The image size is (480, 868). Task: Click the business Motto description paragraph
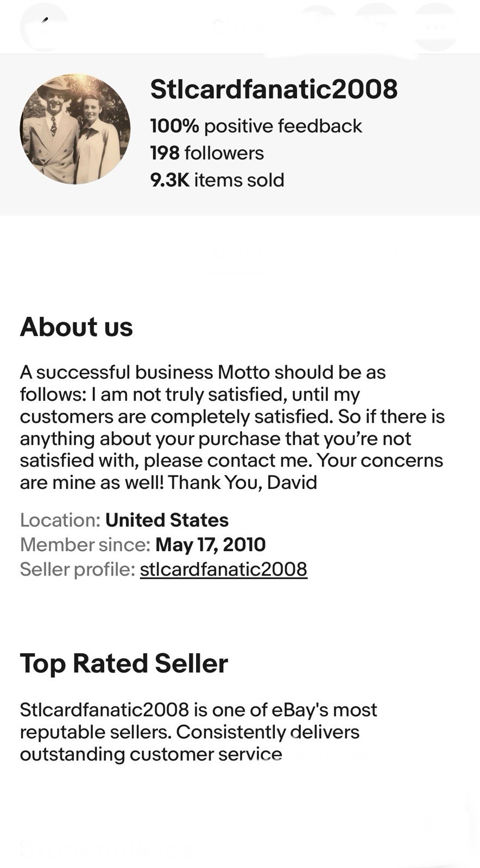(x=232, y=427)
